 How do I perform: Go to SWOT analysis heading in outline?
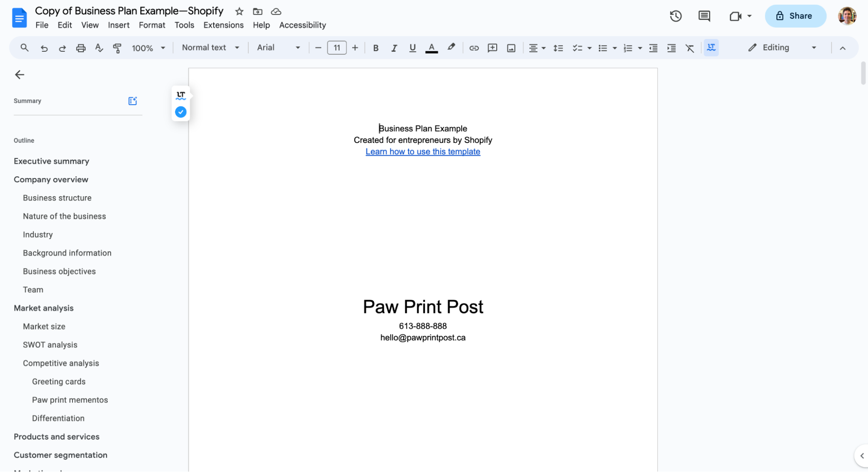coord(50,345)
